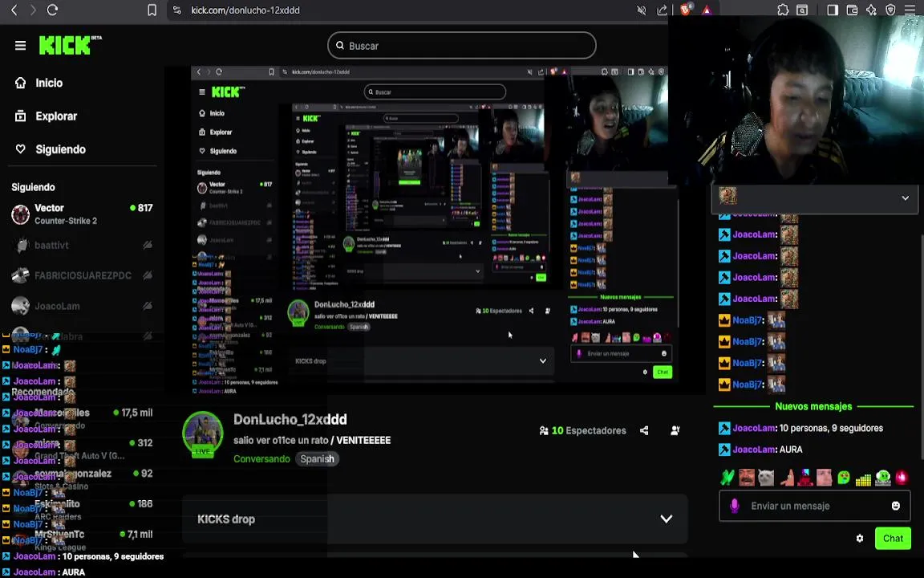
Task: Click the 10 Espectadores viewer count
Action: pos(583,430)
